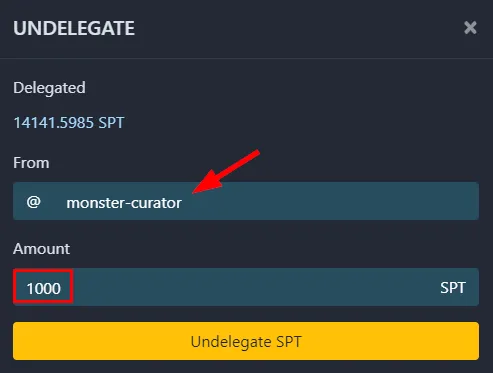Click the red arrow annotation tip
Screen dimensions: 493x373
click(194, 192)
